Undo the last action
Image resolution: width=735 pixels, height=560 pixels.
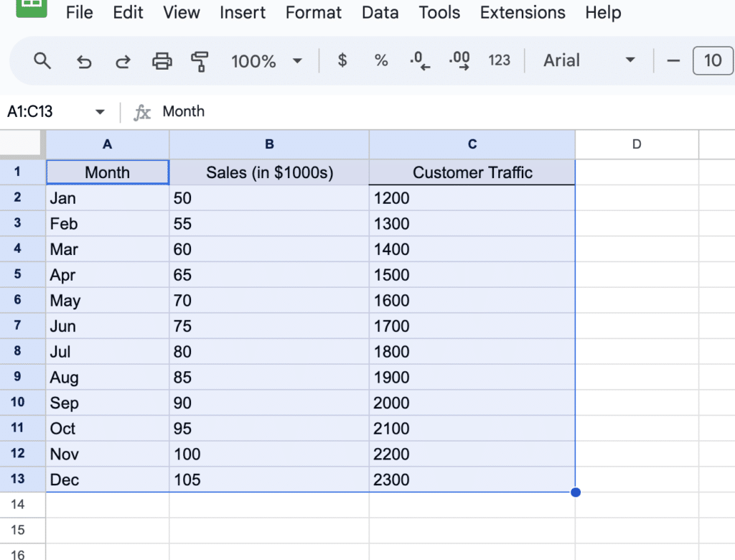coord(84,61)
